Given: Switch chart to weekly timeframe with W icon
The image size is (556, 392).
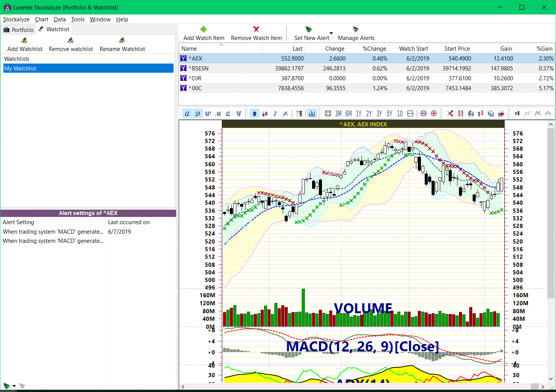Looking at the screenshot, I should [208, 113].
